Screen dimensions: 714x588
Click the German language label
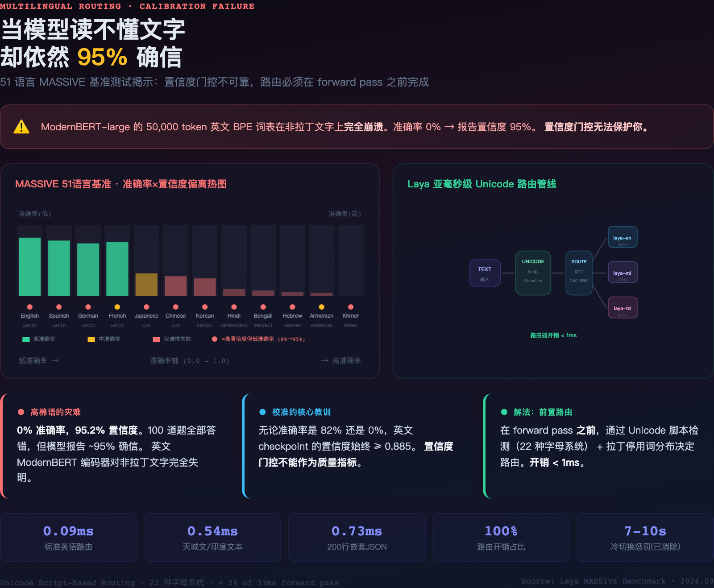point(88,315)
